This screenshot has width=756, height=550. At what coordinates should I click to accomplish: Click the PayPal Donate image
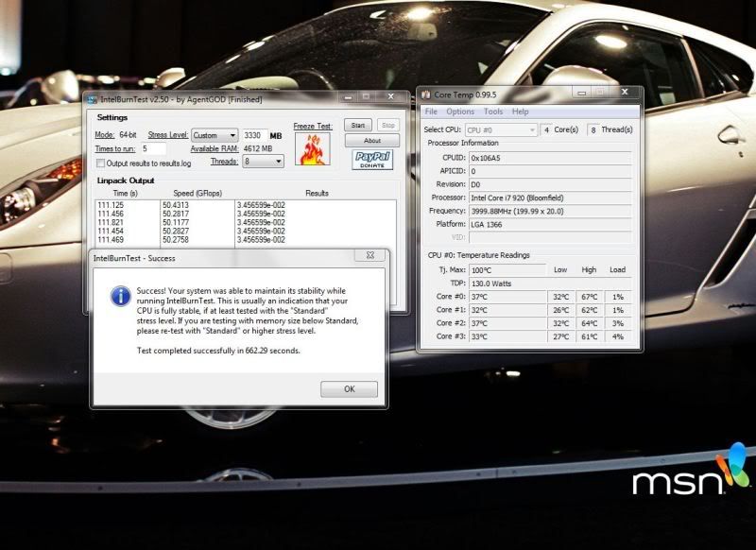[371, 160]
